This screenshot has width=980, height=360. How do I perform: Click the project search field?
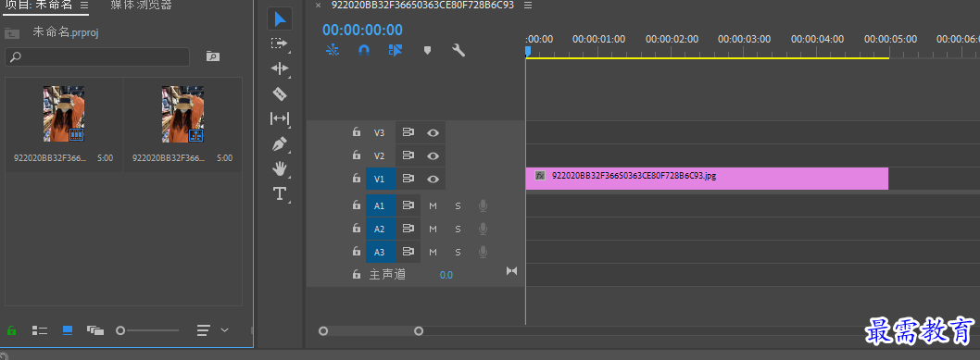(97, 56)
